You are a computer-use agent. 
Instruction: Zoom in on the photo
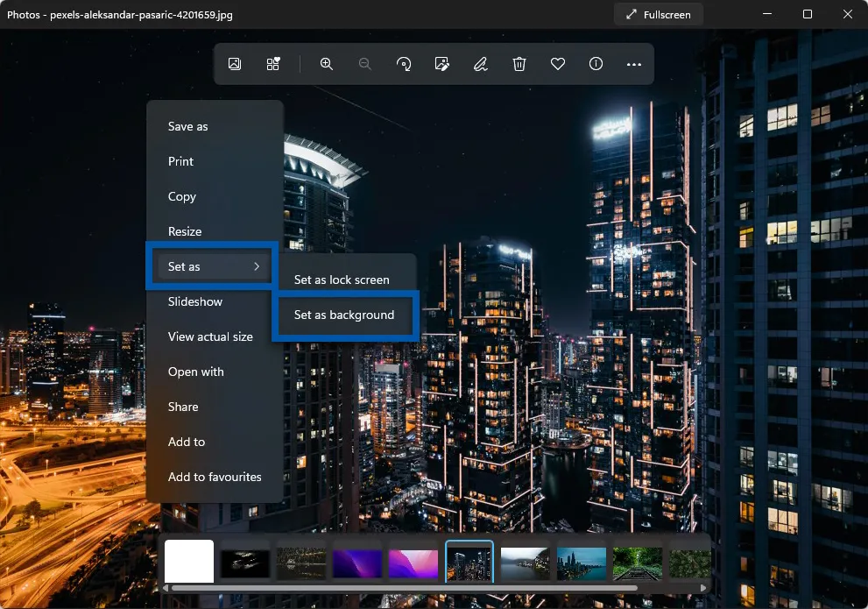(x=327, y=64)
